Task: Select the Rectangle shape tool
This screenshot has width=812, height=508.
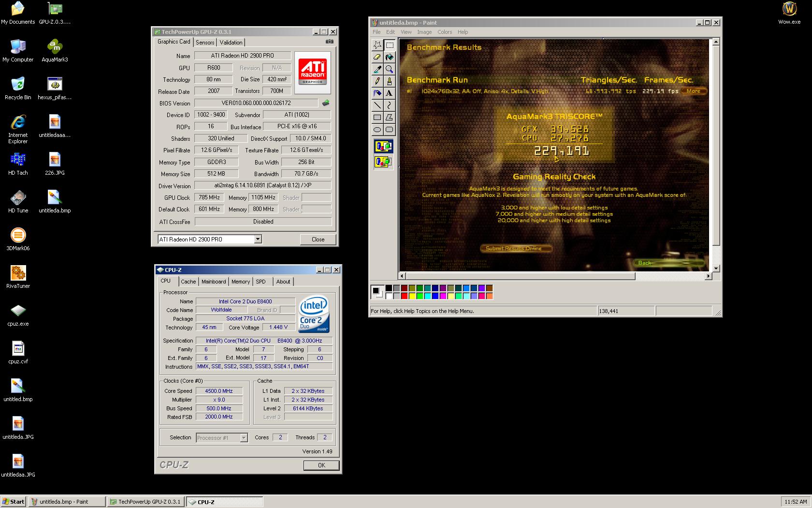Action: pos(377,118)
